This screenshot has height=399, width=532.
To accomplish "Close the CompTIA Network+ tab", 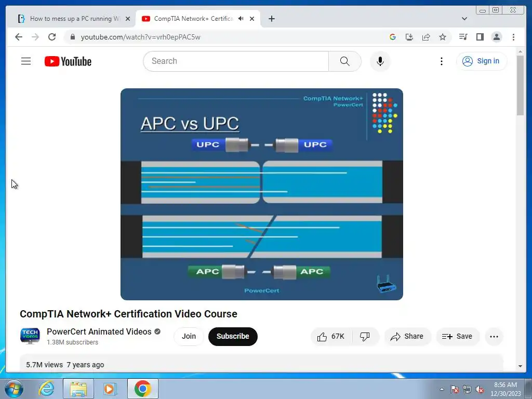I will tap(252, 19).
